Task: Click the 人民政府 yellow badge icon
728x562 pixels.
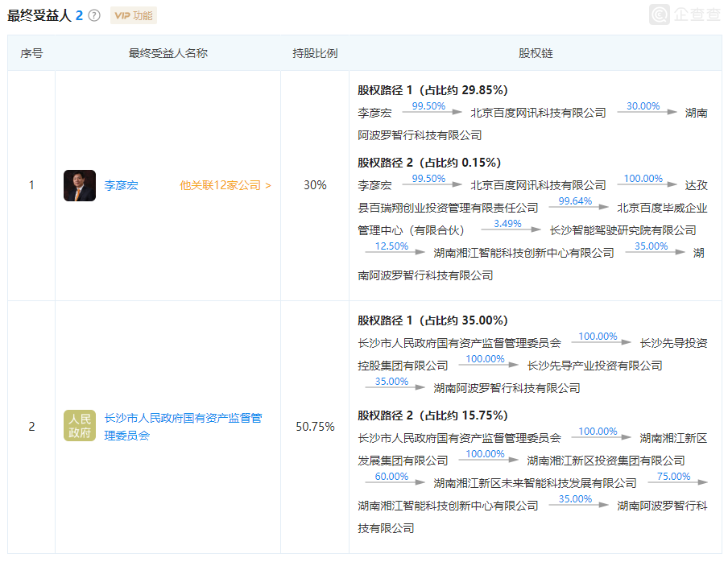Action: pyautogui.click(x=80, y=426)
